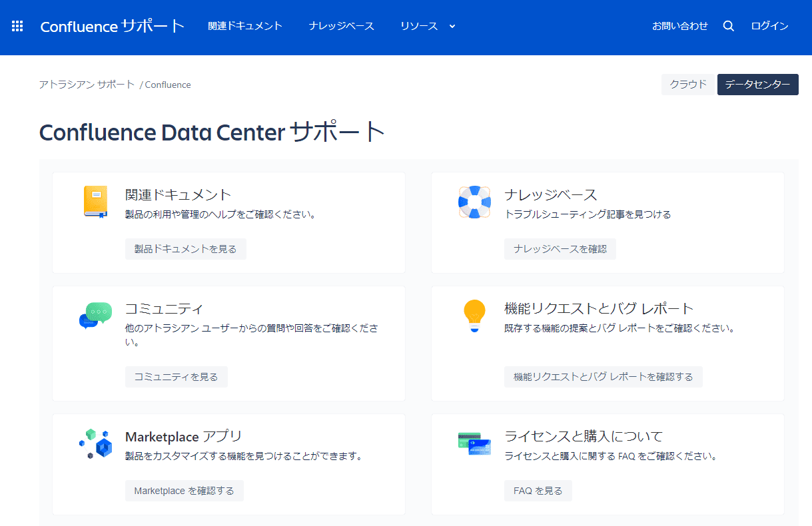Click the search magnifier icon
This screenshot has height=526, width=812.
click(x=729, y=26)
